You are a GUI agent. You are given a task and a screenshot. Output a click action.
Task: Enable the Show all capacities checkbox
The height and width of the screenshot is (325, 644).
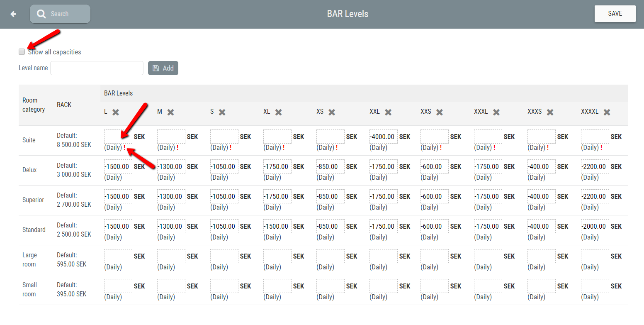[22, 51]
